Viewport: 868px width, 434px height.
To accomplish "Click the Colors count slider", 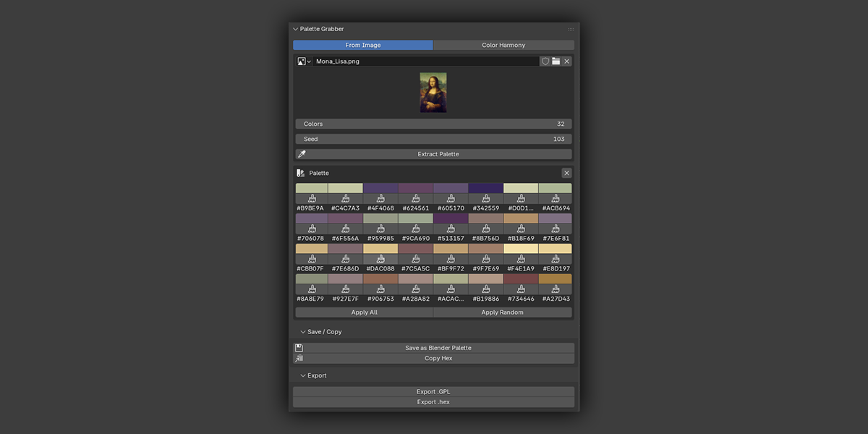I will (x=433, y=124).
